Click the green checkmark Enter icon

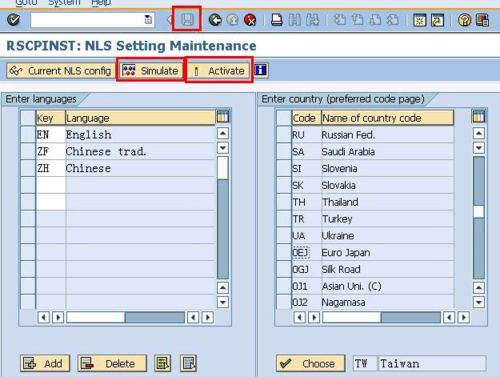tap(14, 20)
